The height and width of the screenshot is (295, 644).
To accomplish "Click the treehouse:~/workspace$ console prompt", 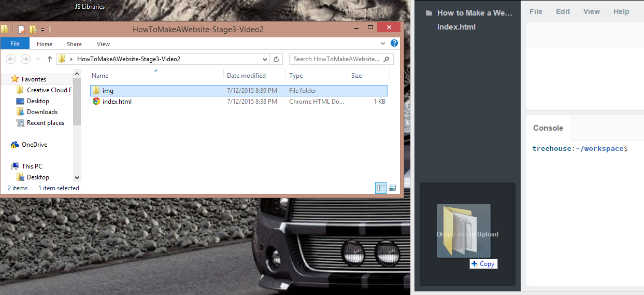I will (580, 149).
